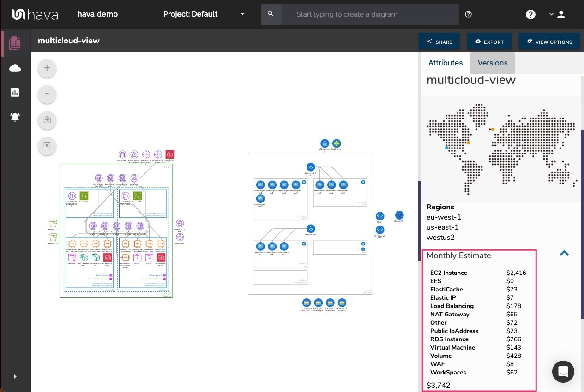Click the search help question icon

click(x=468, y=14)
